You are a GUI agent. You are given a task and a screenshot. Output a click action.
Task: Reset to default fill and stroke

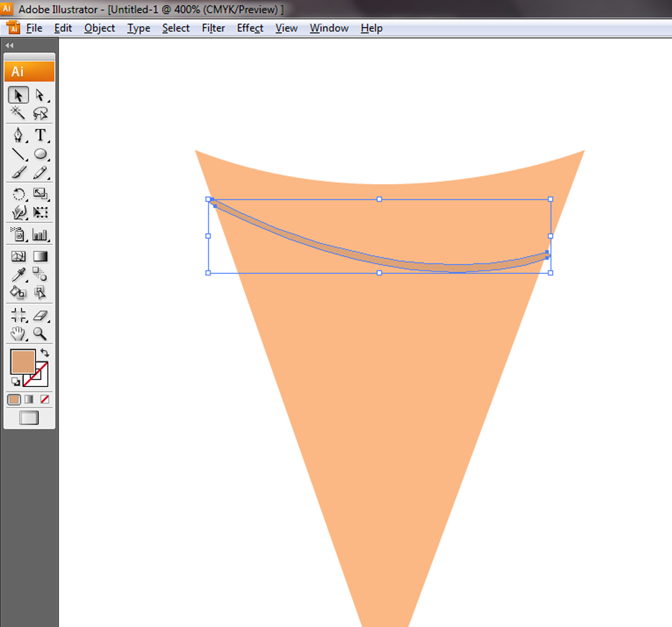[15, 381]
